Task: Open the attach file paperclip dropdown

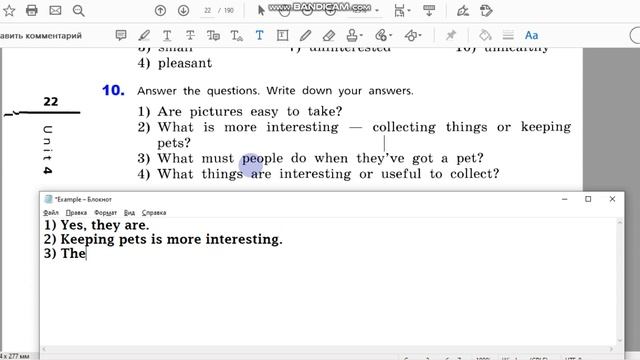Action: point(383,36)
